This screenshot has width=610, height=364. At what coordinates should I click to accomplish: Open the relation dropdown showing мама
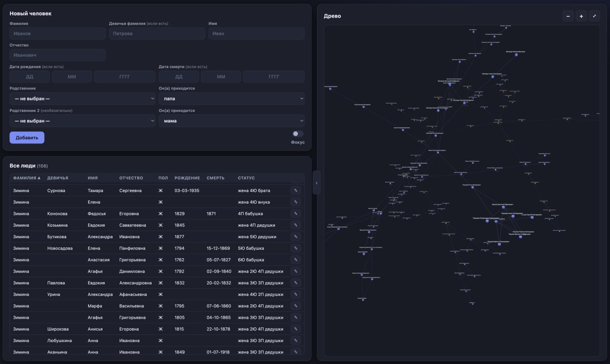pos(232,121)
